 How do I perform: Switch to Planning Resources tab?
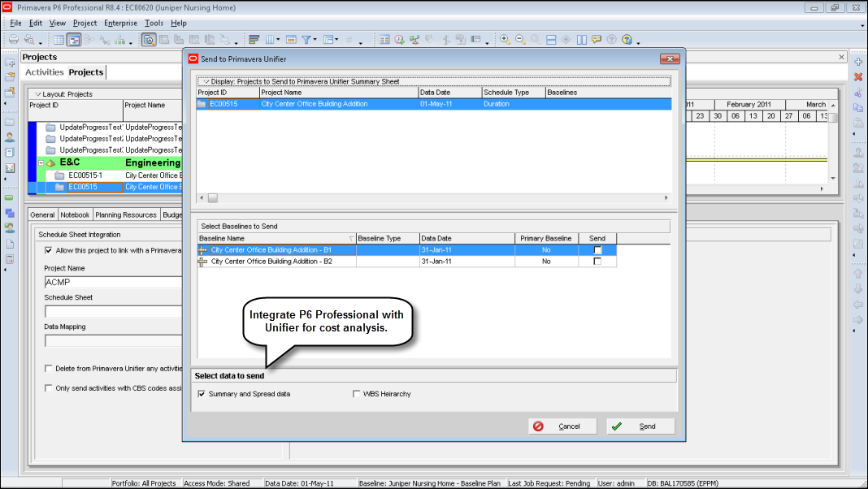[x=126, y=215]
